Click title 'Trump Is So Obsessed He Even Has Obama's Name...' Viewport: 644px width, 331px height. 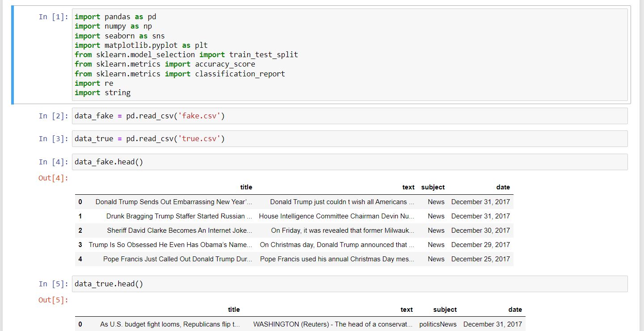[x=170, y=245]
